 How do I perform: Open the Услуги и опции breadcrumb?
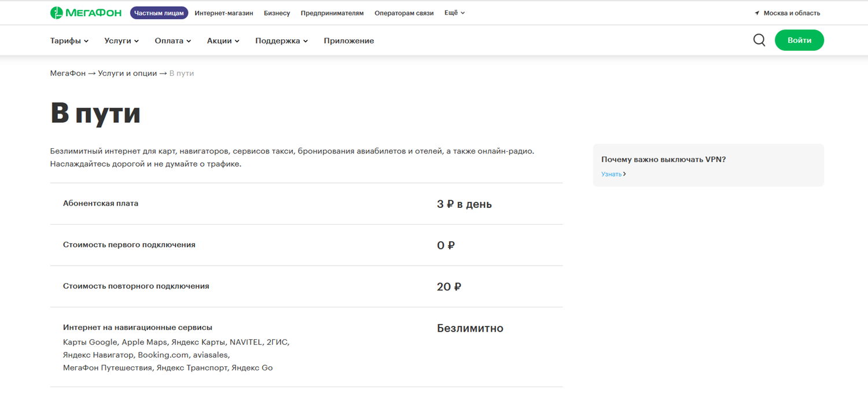click(127, 74)
